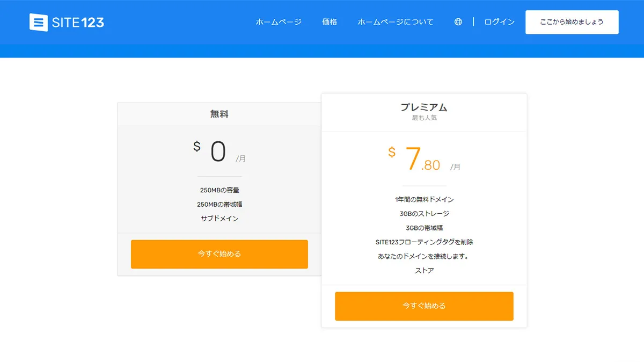Screen dimensions: 644x362
Task: Go to the ホームページ menu item
Action: pyautogui.click(x=279, y=22)
